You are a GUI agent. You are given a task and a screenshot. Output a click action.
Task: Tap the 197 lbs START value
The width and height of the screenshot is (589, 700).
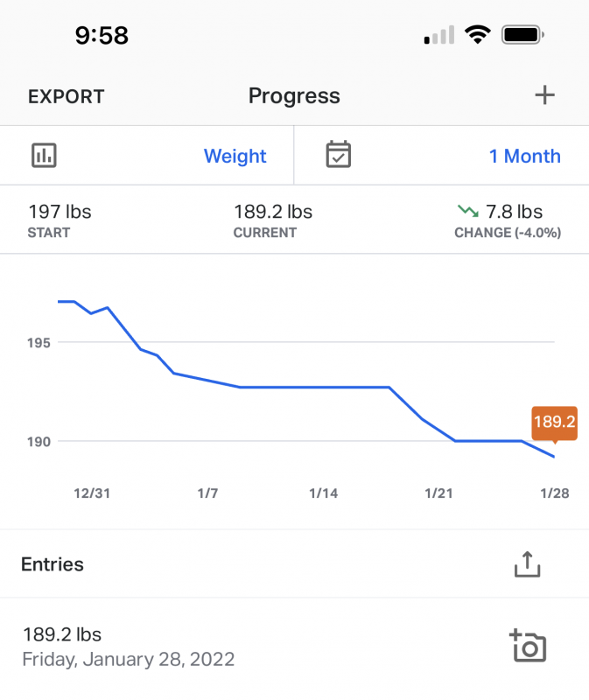tap(60, 212)
